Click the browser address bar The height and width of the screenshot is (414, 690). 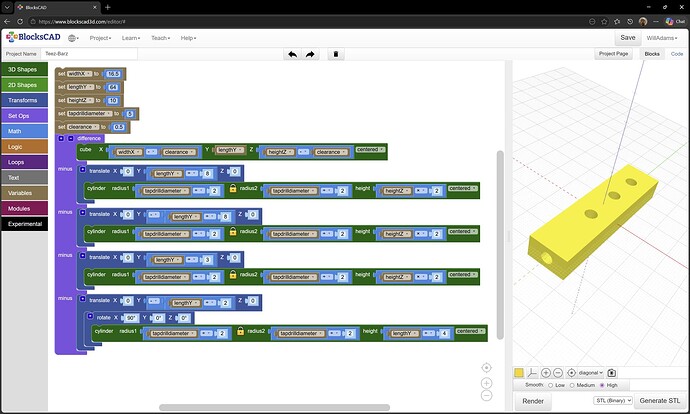coord(308,21)
